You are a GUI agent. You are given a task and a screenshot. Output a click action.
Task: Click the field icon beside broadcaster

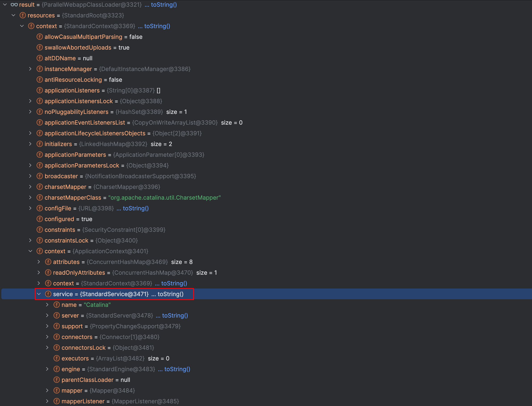pos(39,176)
